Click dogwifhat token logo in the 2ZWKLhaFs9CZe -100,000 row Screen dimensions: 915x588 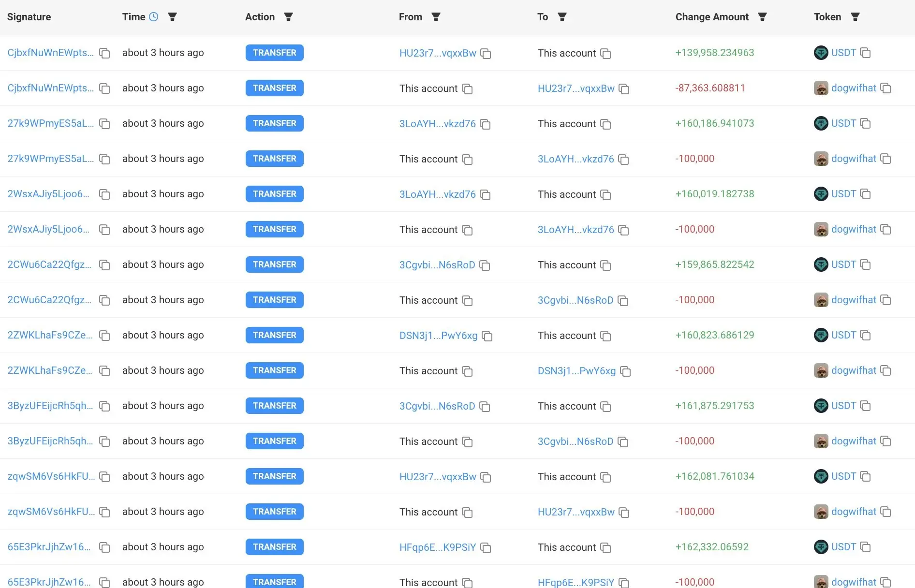[x=821, y=370]
